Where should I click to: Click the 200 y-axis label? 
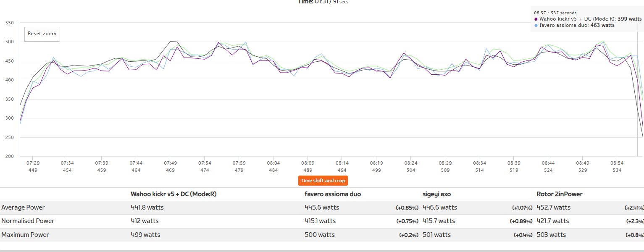(x=9, y=156)
